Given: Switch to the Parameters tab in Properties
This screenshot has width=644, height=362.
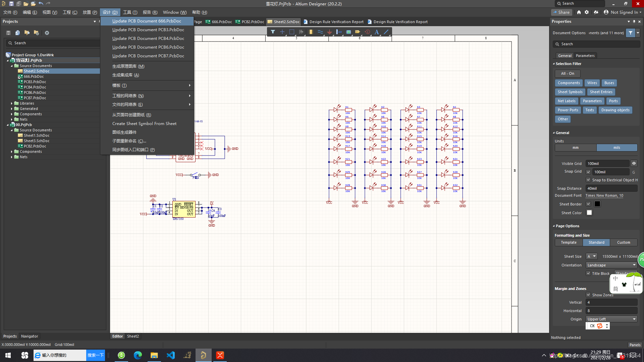Looking at the screenshot, I should tap(585, 56).
